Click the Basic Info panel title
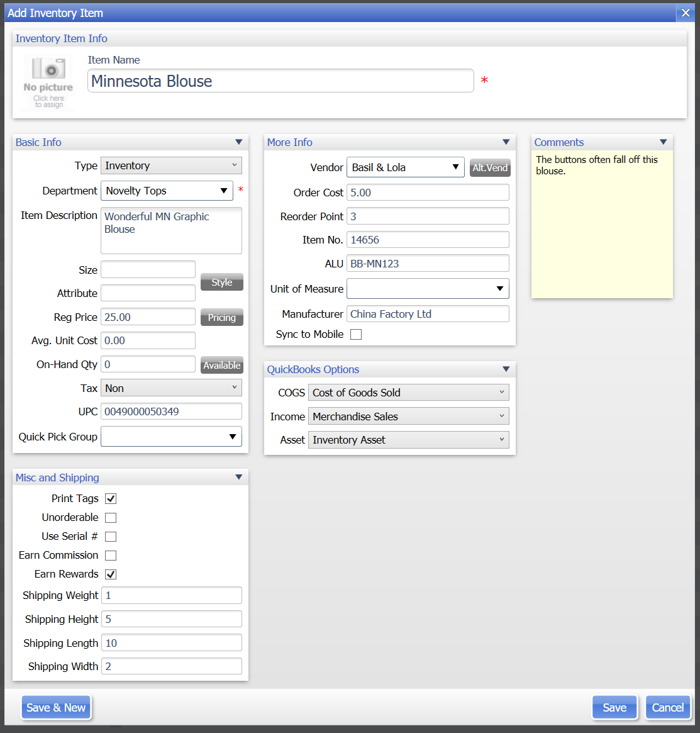The image size is (700, 733). [x=38, y=142]
